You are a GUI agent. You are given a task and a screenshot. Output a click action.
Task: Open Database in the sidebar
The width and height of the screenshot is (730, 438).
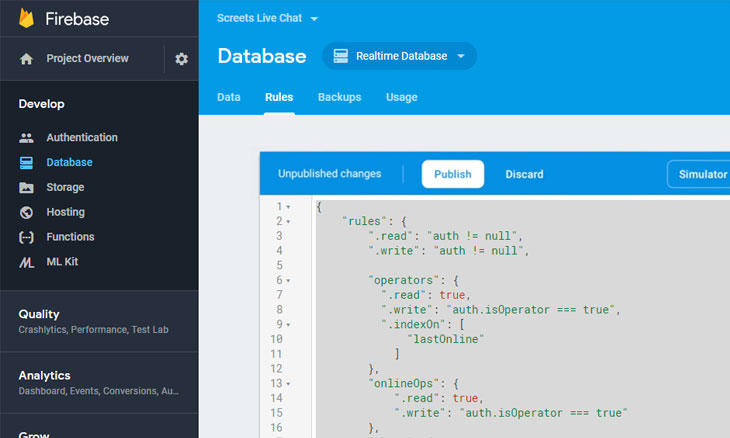(69, 162)
